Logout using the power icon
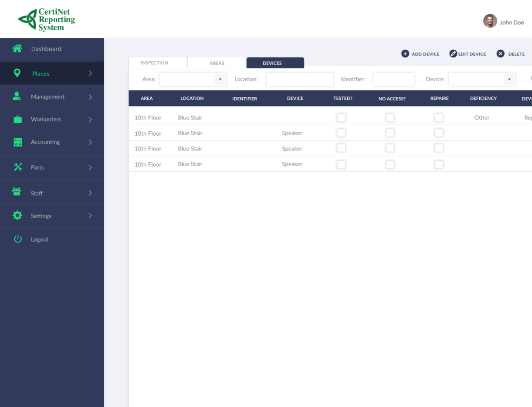Viewport: 532px width, 407px height. 17,239
